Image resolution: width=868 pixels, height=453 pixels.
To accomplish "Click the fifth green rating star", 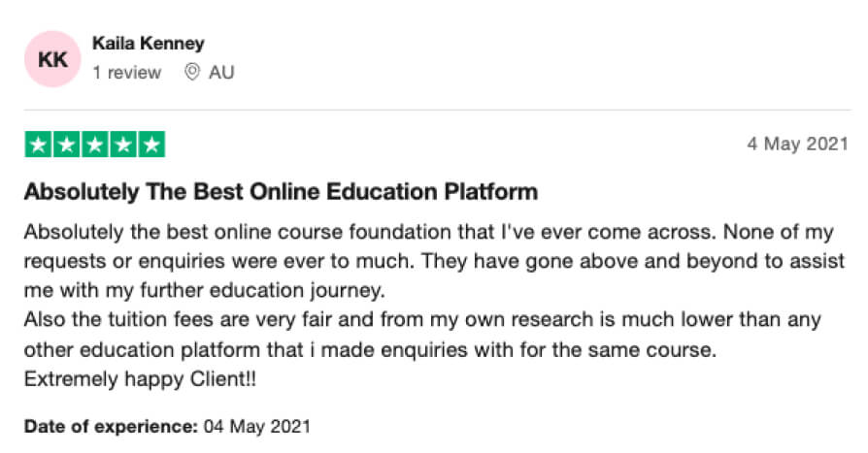I will coord(150,146).
